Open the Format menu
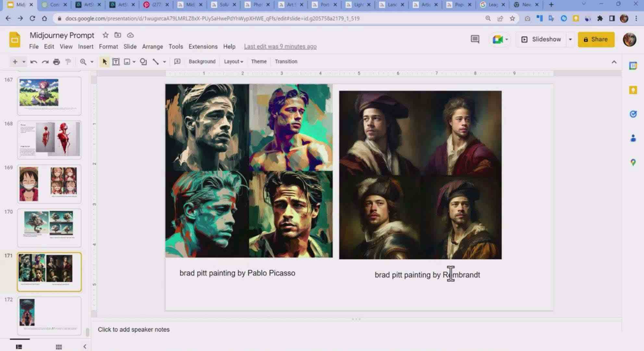 pyautogui.click(x=108, y=46)
